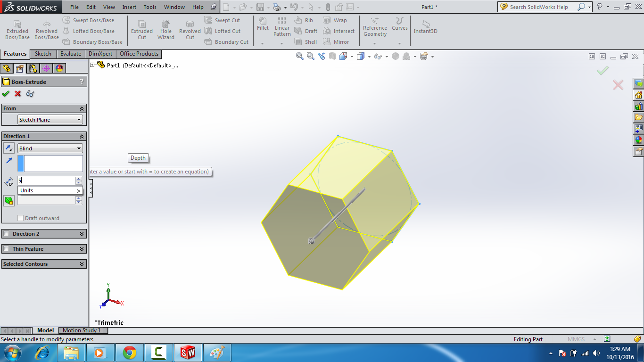This screenshot has width=644, height=362.
Task: Open the Insert menu
Action: (x=129, y=7)
